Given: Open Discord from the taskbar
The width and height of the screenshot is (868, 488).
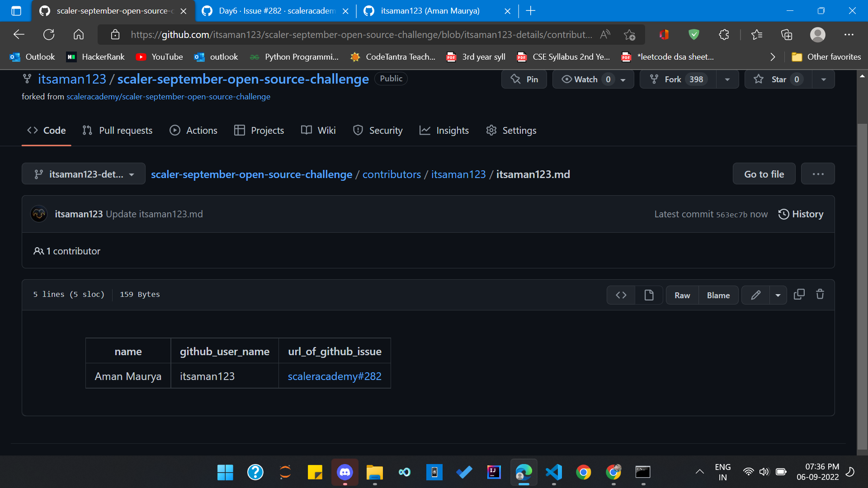Looking at the screenshot, I should coord(344,472).
